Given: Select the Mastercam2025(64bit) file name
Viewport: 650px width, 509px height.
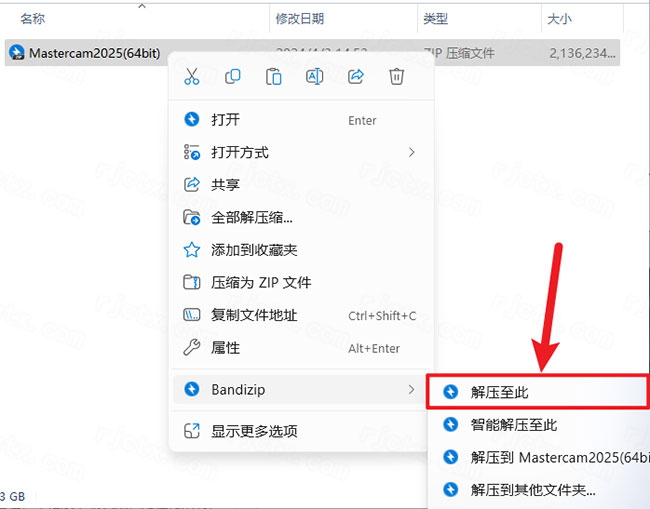Looking at the screenshot, I should 95,53.
